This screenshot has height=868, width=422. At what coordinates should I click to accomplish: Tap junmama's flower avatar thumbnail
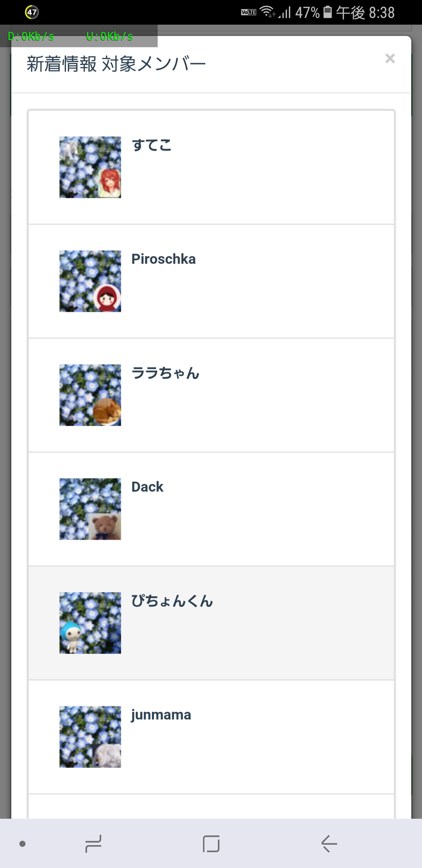click(90, 737)
